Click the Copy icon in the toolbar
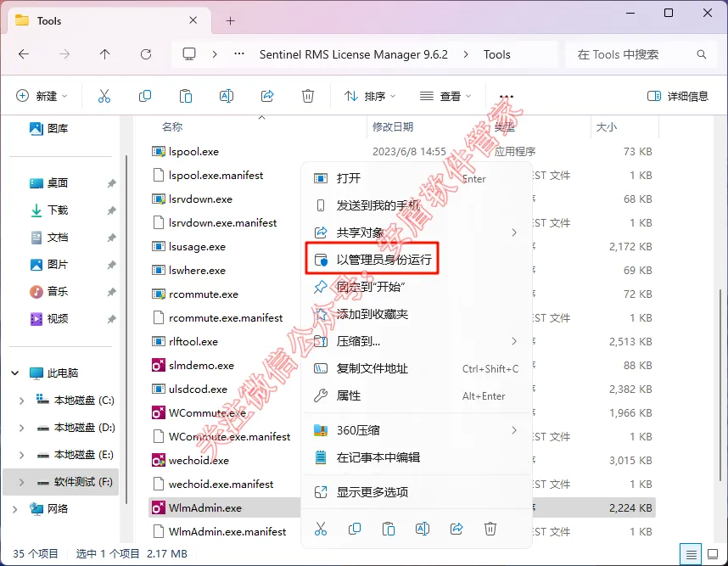The width and height of the screenshot is (728, 566). [x=145, y=96]
